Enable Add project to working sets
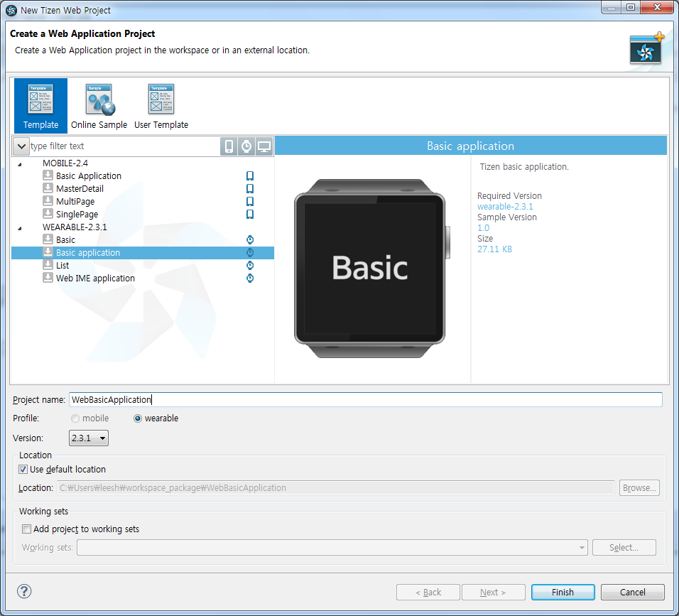This screenshot has width=679, height=616. point(27,529)
